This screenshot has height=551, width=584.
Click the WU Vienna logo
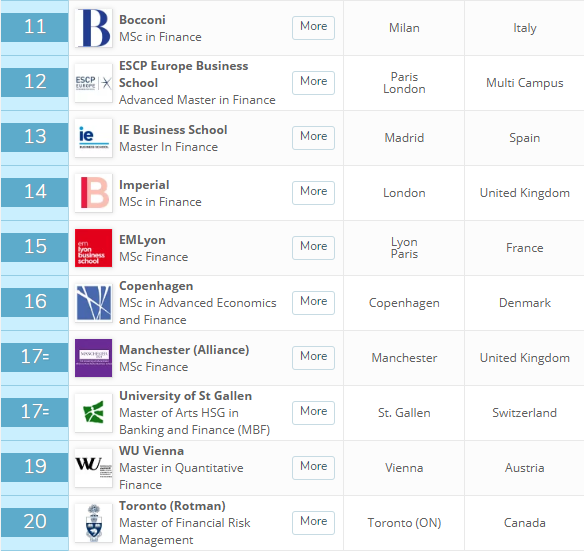point(93,468)
